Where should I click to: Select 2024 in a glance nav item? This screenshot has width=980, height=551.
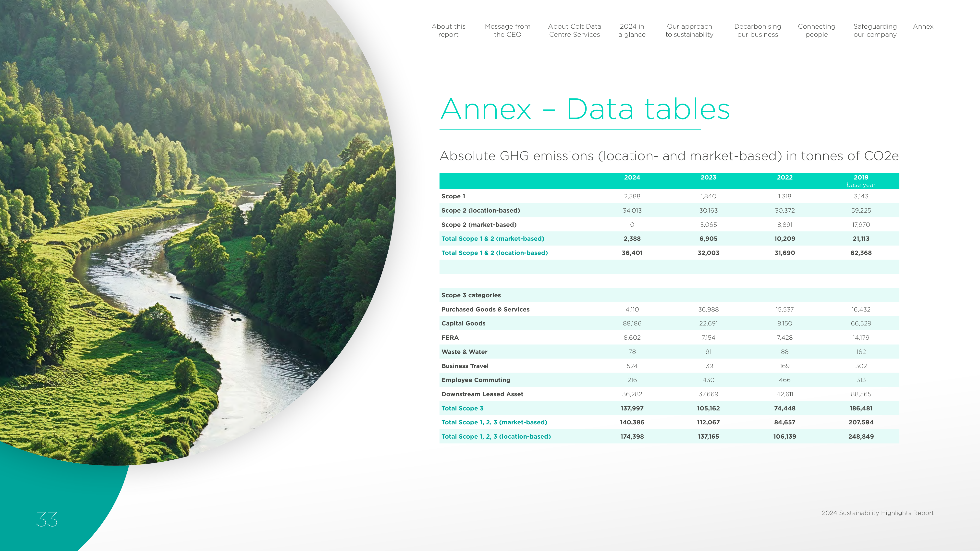click(x=632, y=30)
